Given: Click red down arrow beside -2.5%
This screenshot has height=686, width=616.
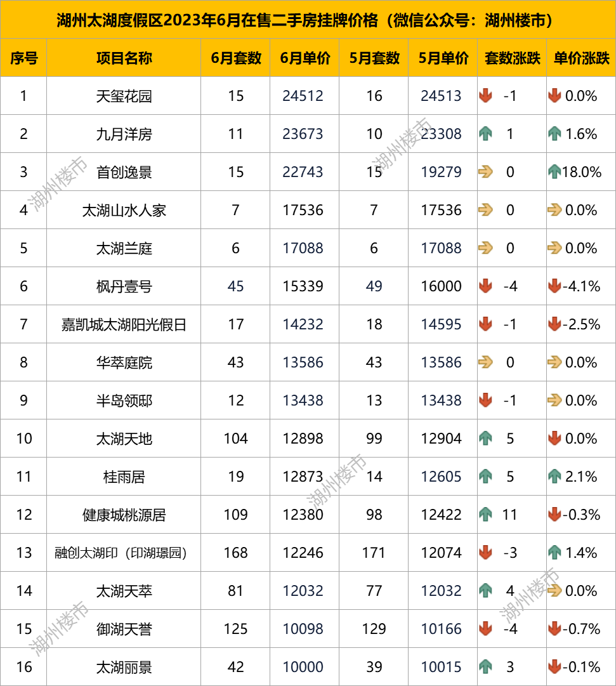Looking at the screenshot, I should [x=554, y=324].
